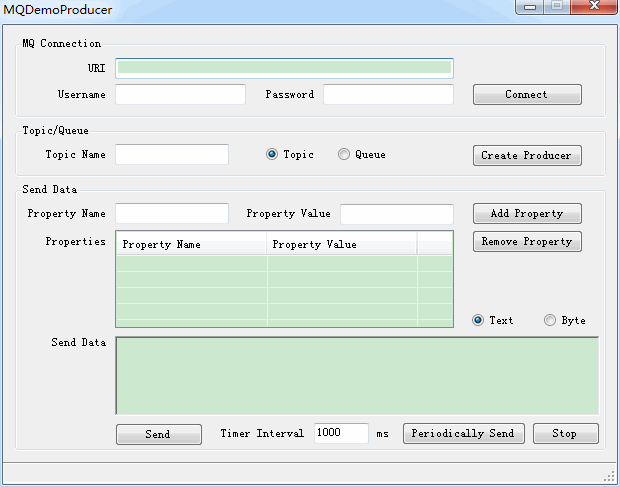
Task: Click the Property Name text box
Action: (x=172, y=214)
